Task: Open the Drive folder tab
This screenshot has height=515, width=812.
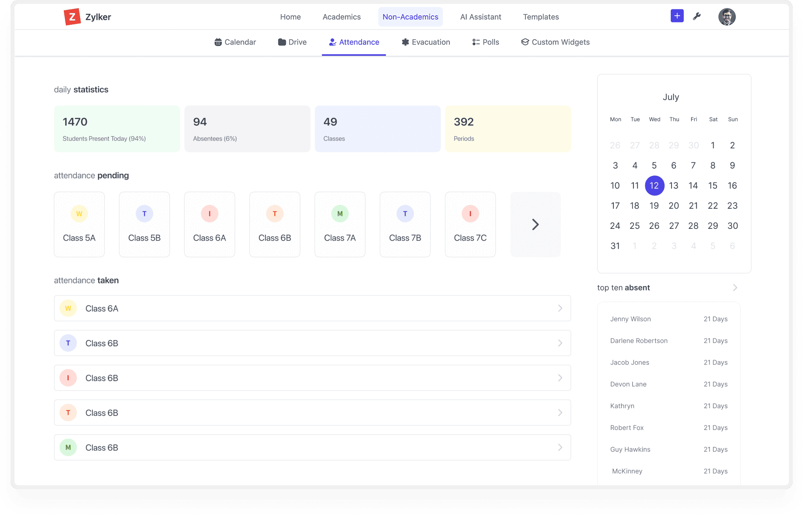Action: tap(292, 42)
